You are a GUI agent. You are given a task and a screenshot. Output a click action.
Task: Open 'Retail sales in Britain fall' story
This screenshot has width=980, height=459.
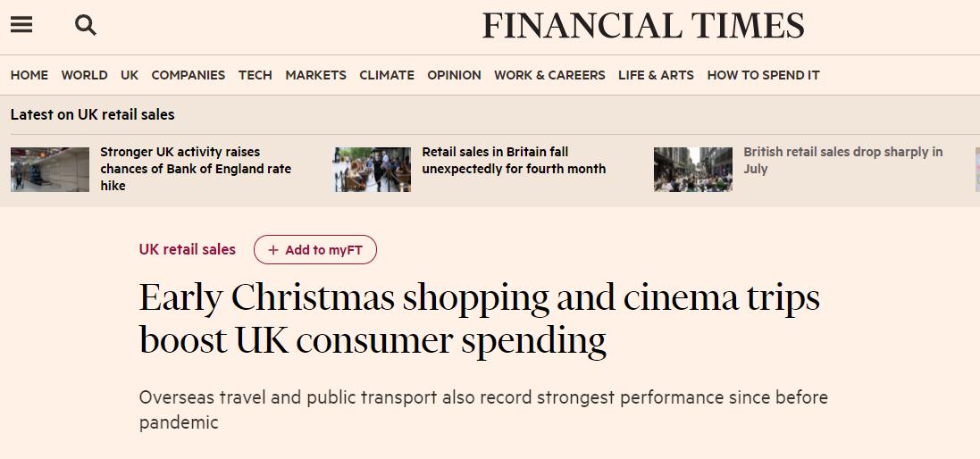tap(514, 161)
